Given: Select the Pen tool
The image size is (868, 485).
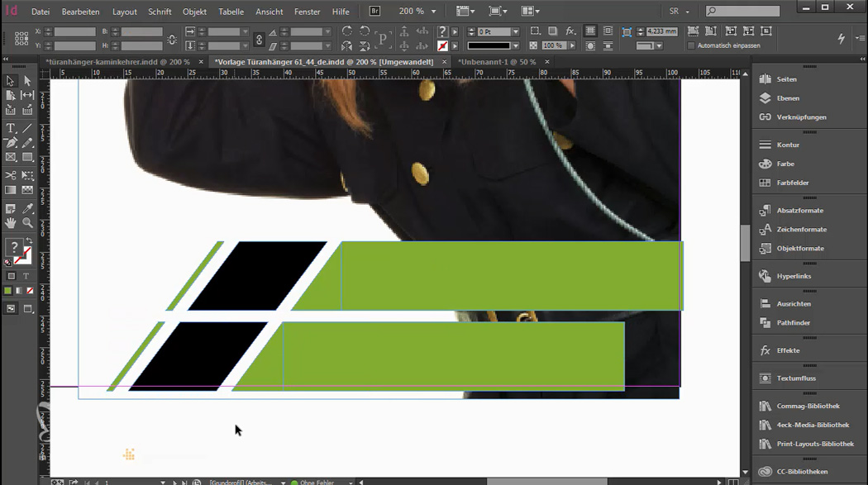Looking at the screenshot, I should (x=10, y=143).
